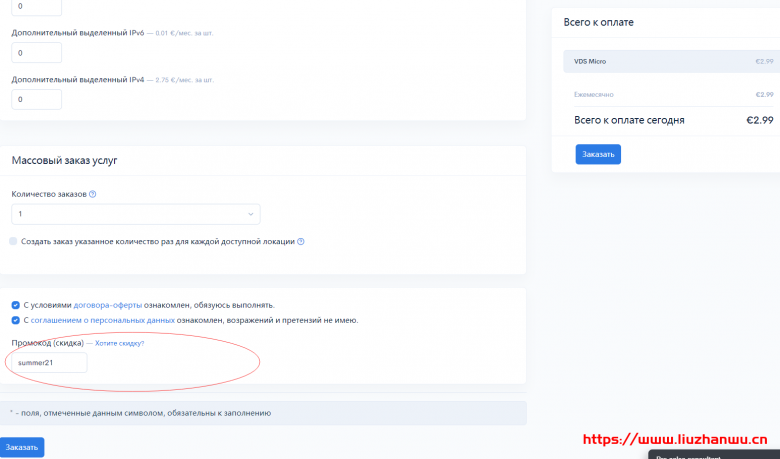Click the Хотите скидку? link

tap(120, 343)
